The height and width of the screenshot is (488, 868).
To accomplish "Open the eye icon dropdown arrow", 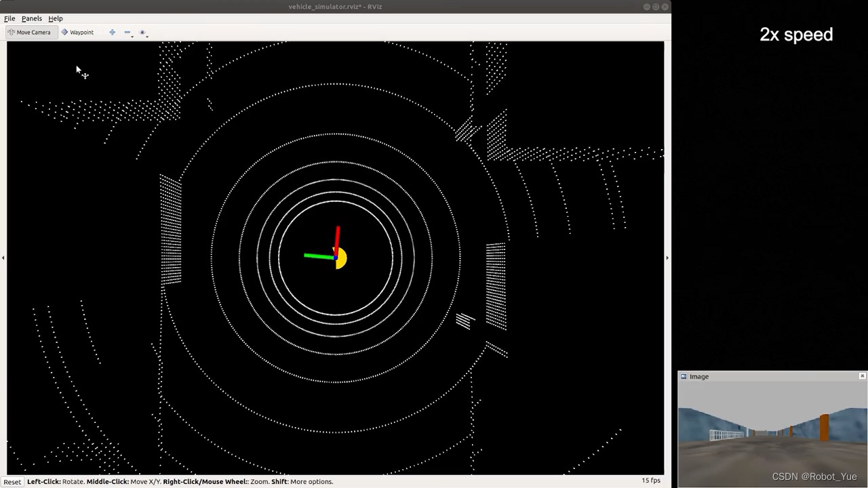I will point(147,35).
